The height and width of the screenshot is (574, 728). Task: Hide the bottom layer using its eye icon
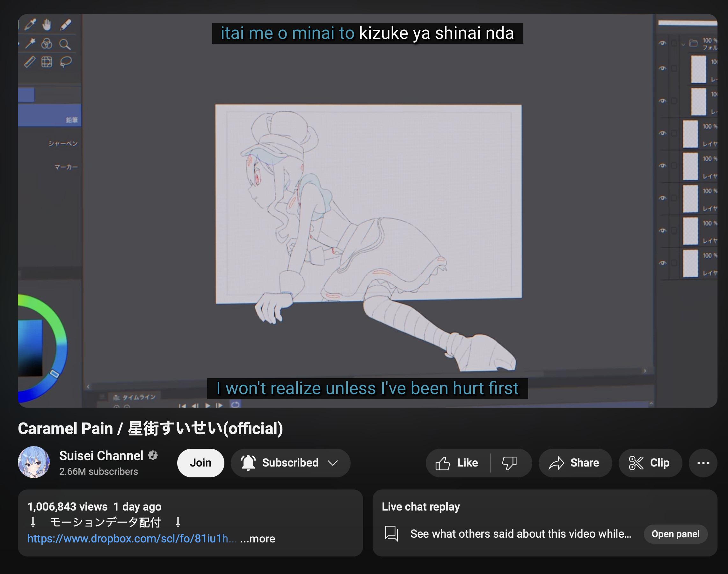(662, 263)
